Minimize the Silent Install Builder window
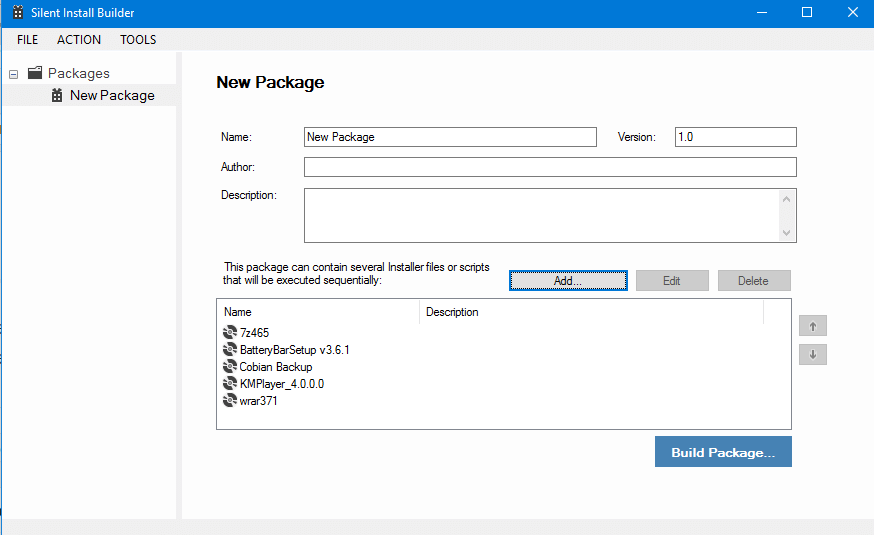This screenshot has width=874, height=535. click(762, 12)
